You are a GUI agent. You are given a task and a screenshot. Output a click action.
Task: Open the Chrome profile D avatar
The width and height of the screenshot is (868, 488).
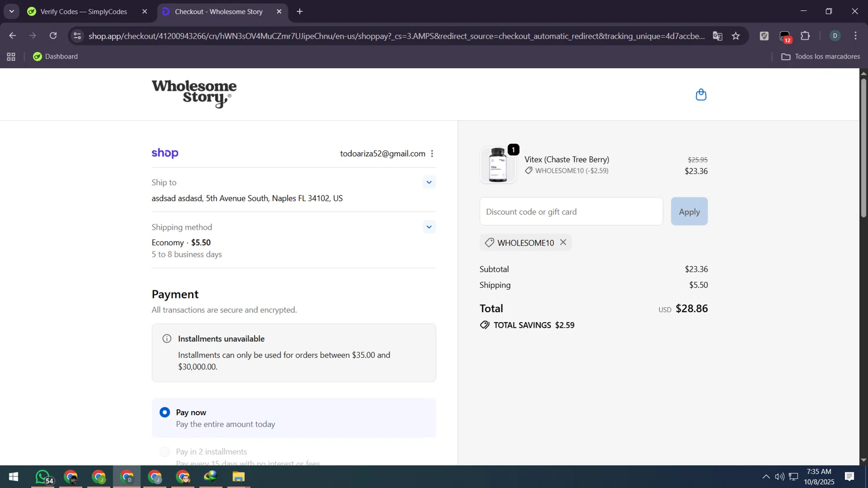pos(835,36)
